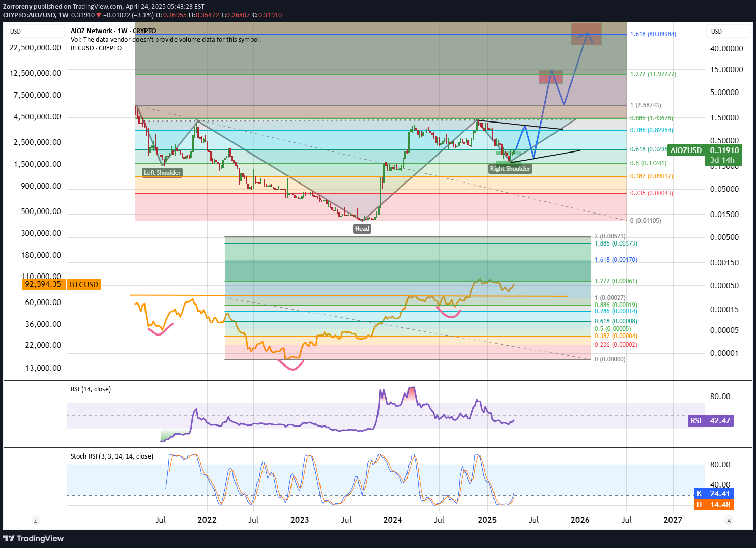Click the 2024 label on time axis
This screenshot has height=548, width=756.
pyautogui.click(x=393, y=520)
